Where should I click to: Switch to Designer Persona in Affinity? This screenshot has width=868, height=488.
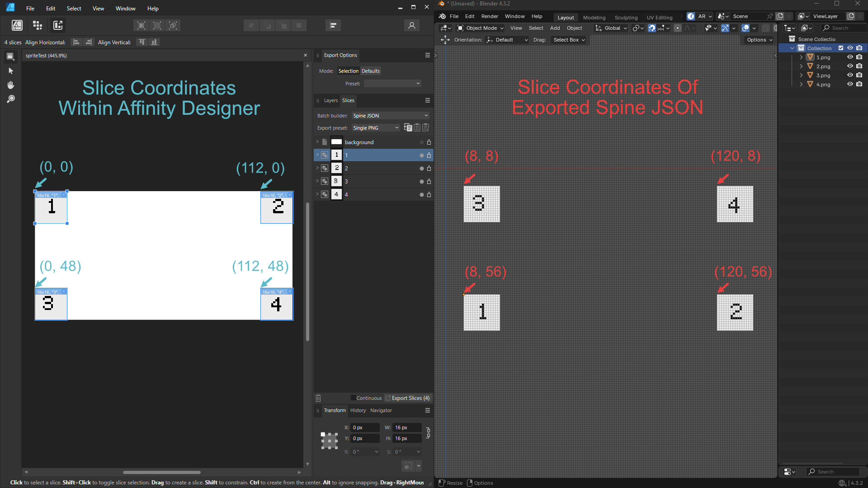17,25
